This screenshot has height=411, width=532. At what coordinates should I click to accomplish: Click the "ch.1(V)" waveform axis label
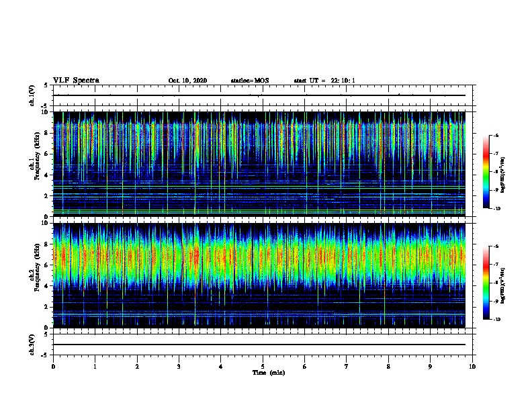32,95
